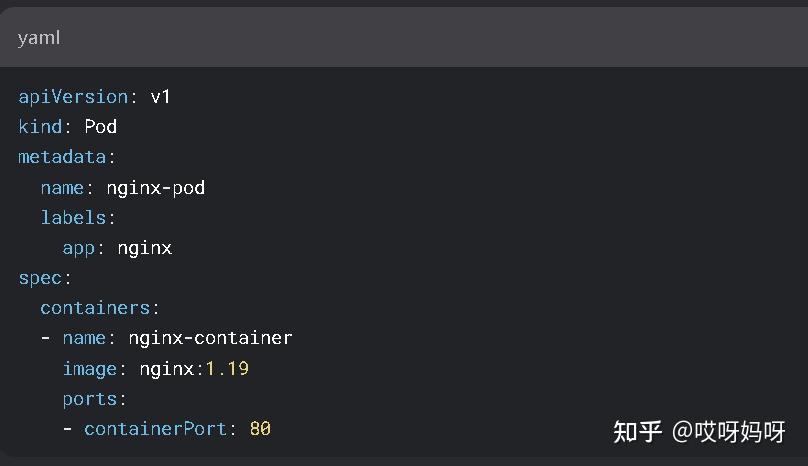
Task: Click the 知乎 watermark logo text
Action: (637, 432)
